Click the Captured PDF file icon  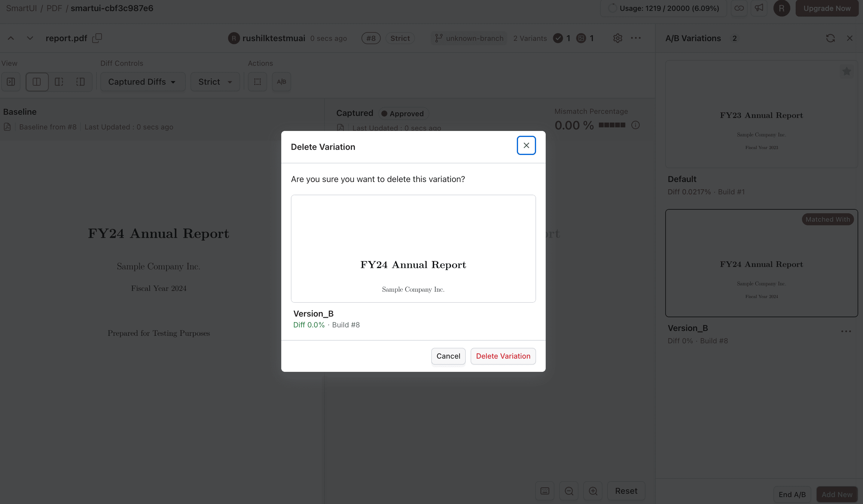[x=340, y=128]
